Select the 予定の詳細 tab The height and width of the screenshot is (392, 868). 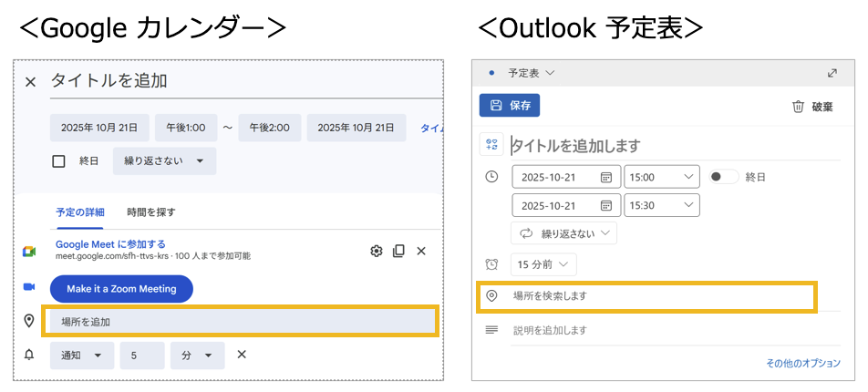(x=79, y=212)
